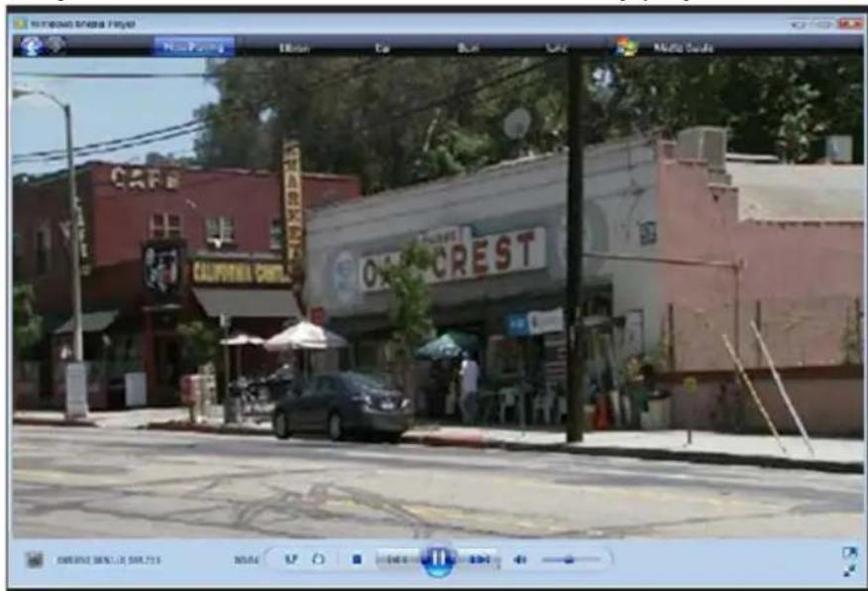Open the Rip tab
Image resolution: width=868 pixels, height=591 pixels.
tap(381, 49)
